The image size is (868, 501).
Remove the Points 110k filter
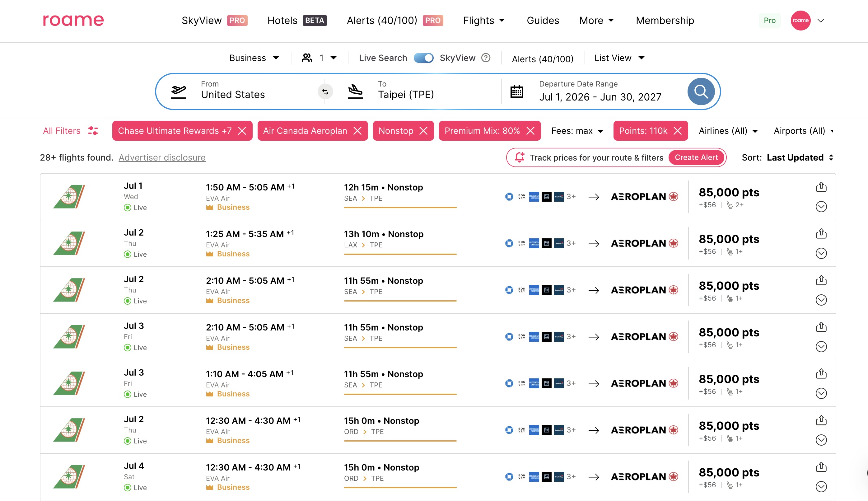[x=677, y=131]
